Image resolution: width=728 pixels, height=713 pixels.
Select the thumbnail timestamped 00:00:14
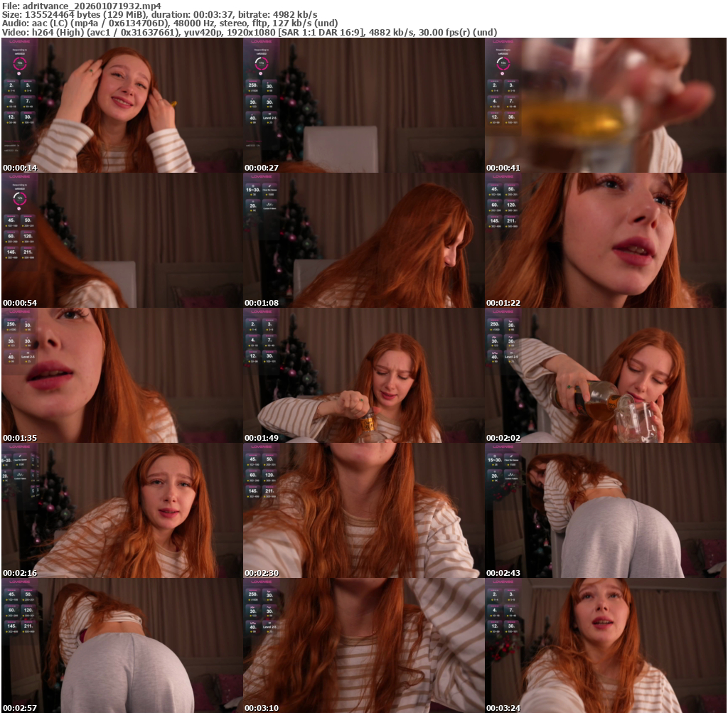122,105
